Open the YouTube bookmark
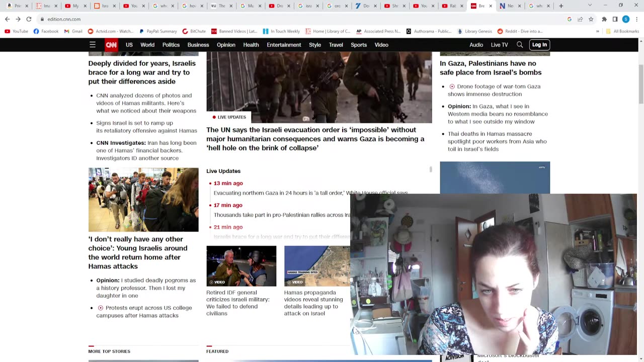 [16, 31]
